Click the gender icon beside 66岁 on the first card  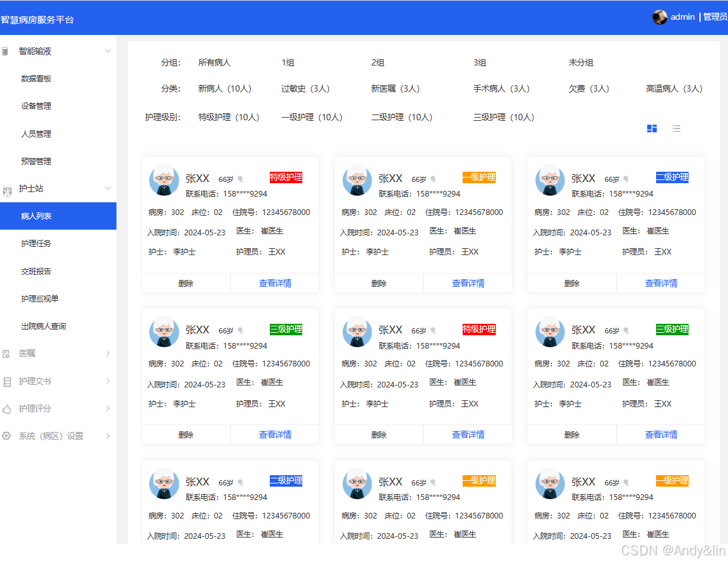(x=241, y=179)
